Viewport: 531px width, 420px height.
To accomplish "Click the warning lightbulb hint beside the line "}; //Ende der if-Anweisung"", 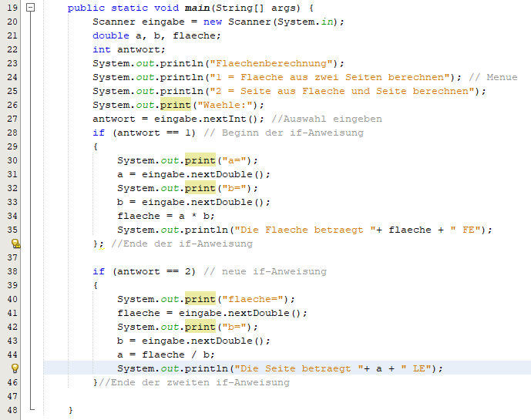I will click(x=15, y=244).
